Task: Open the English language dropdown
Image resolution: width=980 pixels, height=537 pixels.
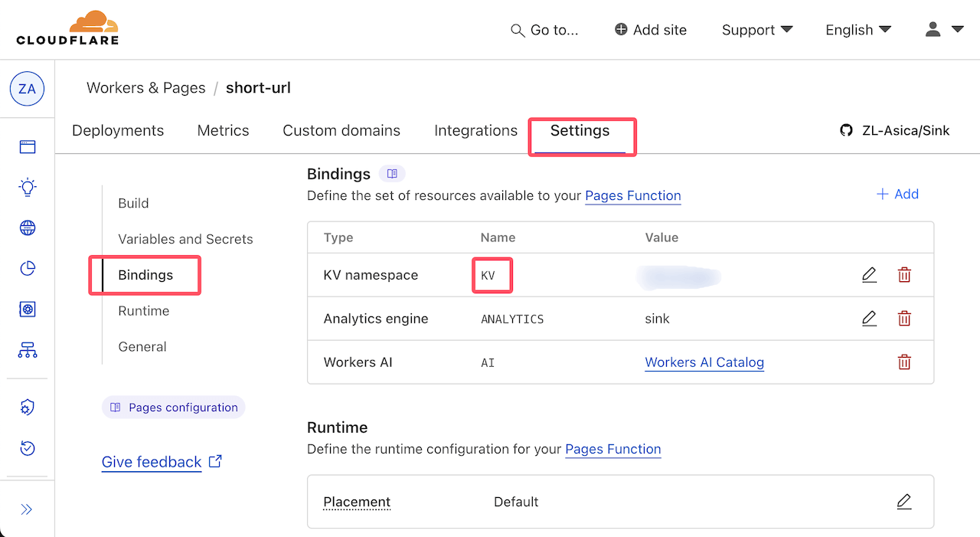Action: [x=858, y=30]
